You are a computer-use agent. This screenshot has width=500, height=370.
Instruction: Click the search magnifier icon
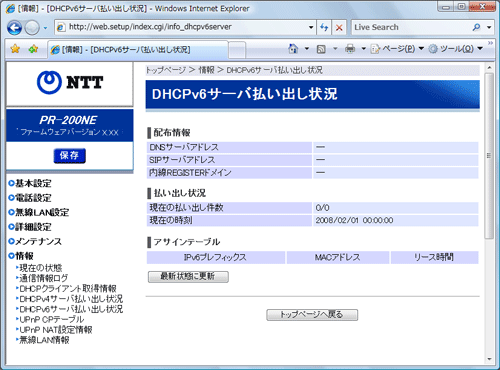(476, 27)
